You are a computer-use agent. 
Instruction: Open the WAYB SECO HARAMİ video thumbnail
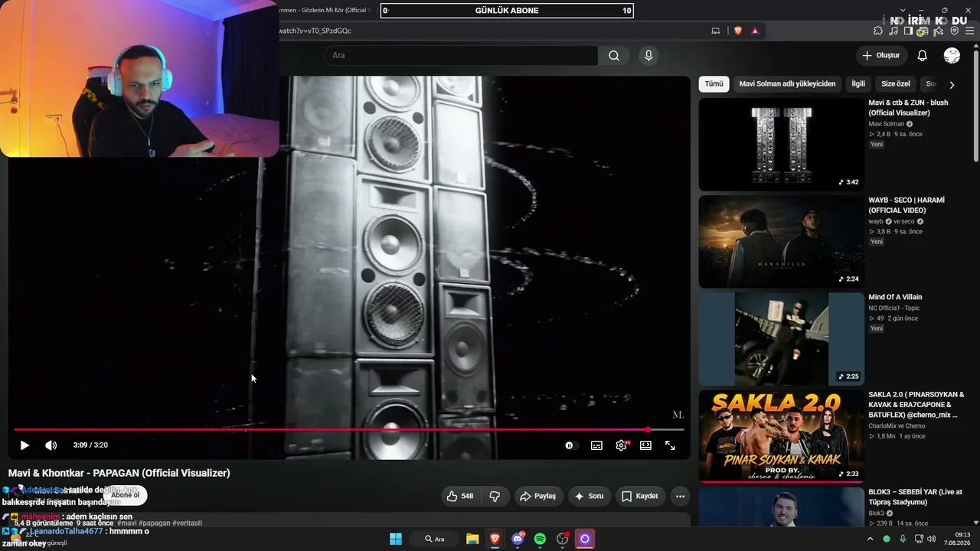(781, 242)
